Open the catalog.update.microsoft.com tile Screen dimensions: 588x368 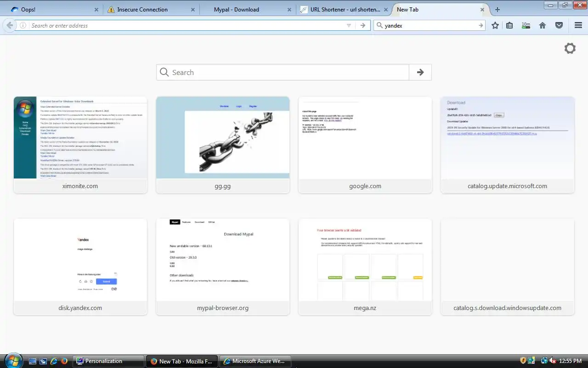(508, 145)
